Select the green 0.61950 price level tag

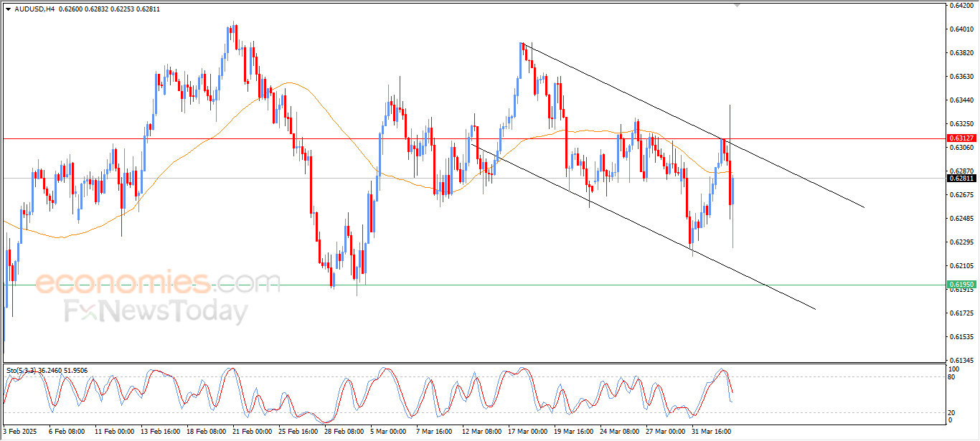(x=961, y=285)
